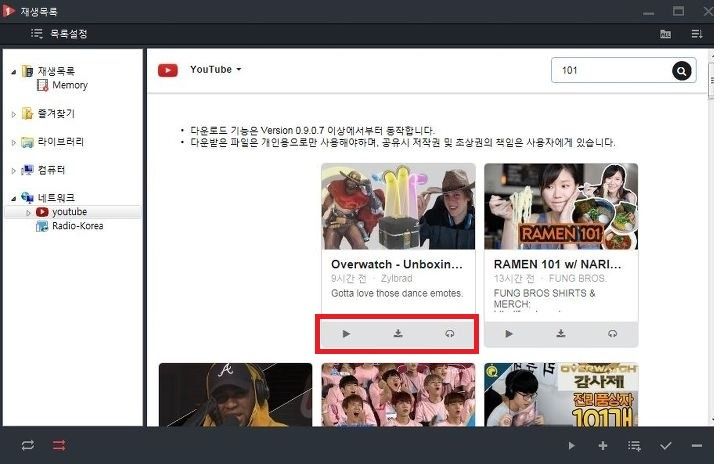Click the checkmark select icon

click(665, 446)
